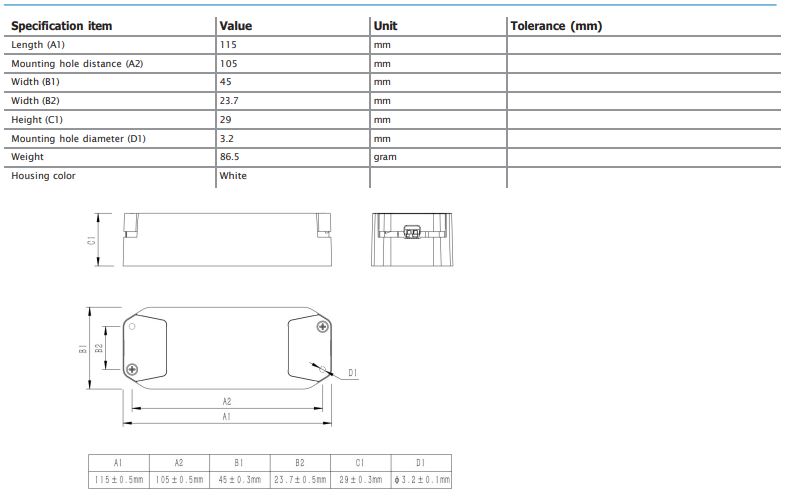Viewport: 785px width, 500px height.
Task: Click the "115±0.5mm" tolerance cell
Action: point(119,479)
